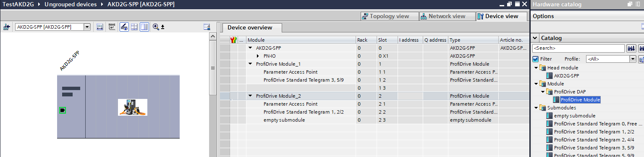
Task: Click the go to network view icon
Action: [7, 27]
